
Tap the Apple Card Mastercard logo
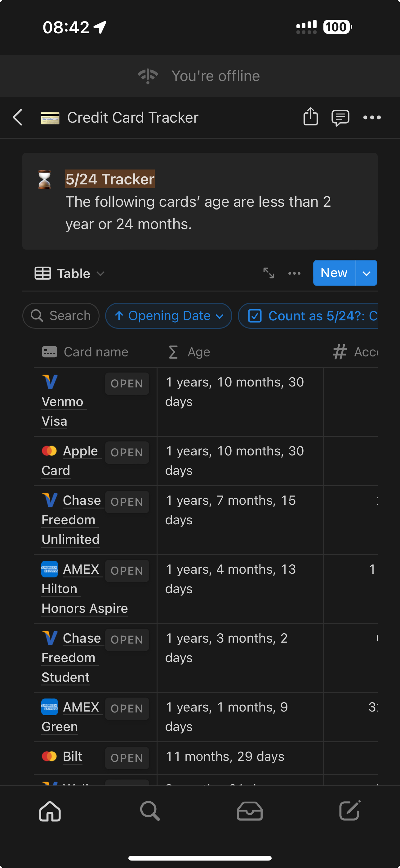[50, 451]
